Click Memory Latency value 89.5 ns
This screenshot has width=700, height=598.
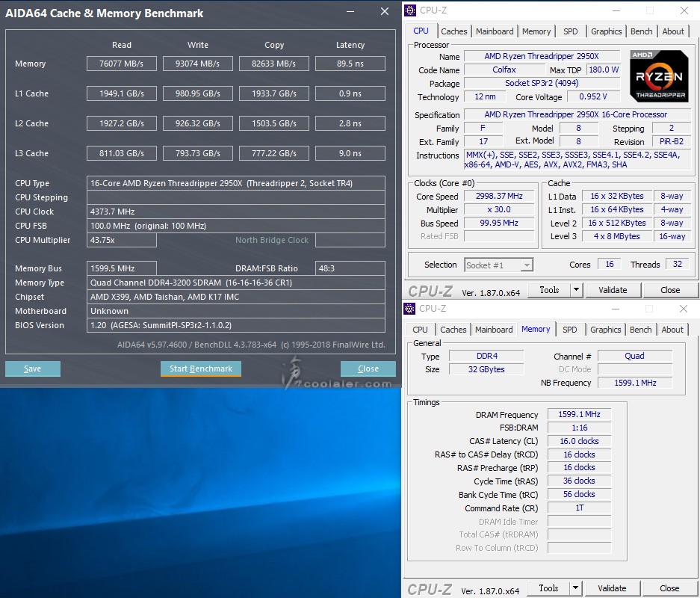[350, 64]
